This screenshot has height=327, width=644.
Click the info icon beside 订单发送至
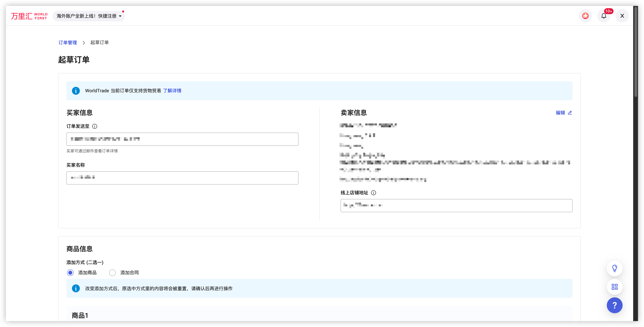94,126
